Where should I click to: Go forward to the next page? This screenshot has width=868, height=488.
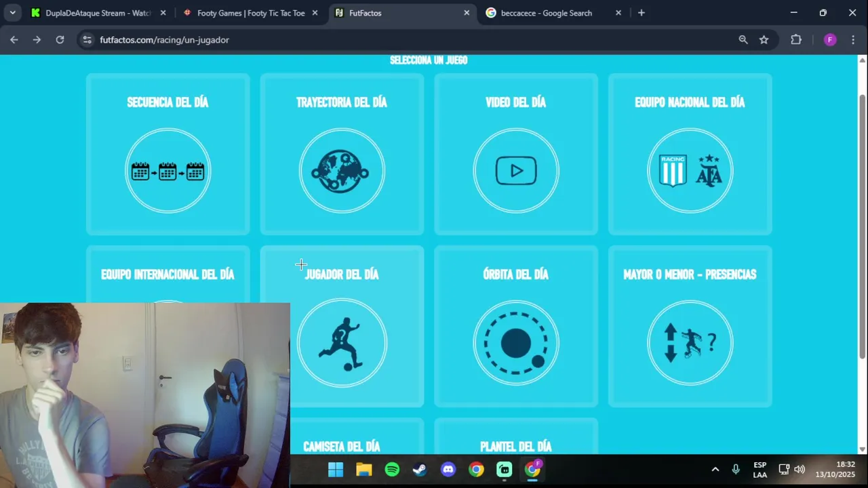37,40
